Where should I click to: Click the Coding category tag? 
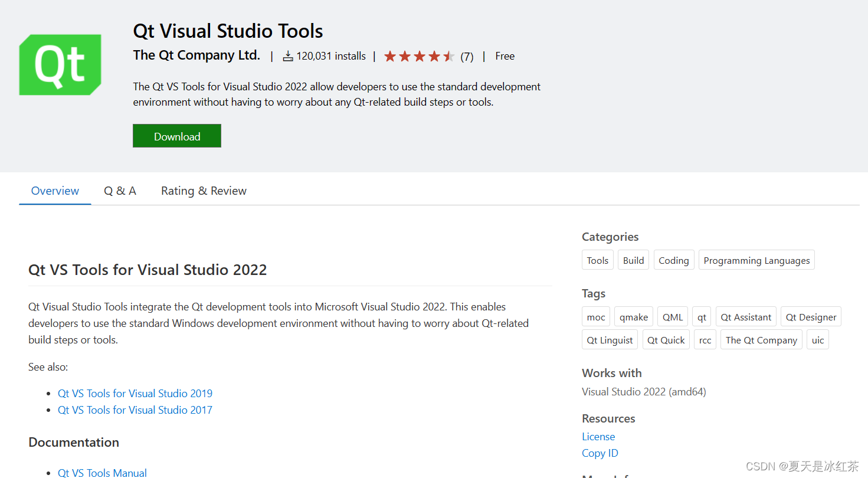tap(673, 260)
